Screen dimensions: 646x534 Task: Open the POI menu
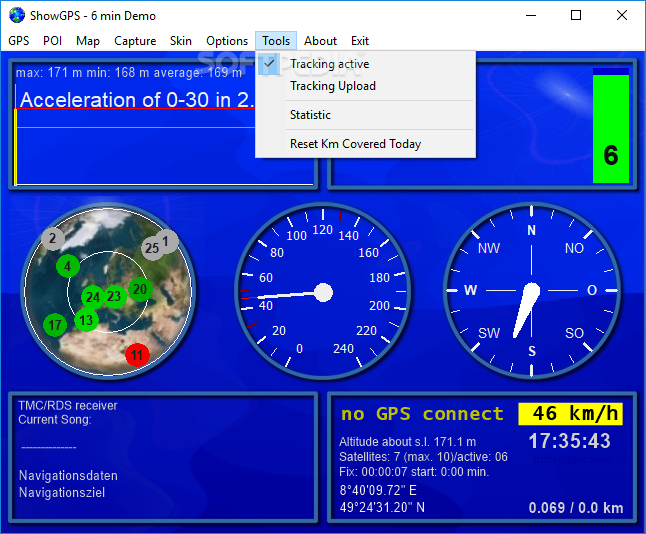[52, 41]
